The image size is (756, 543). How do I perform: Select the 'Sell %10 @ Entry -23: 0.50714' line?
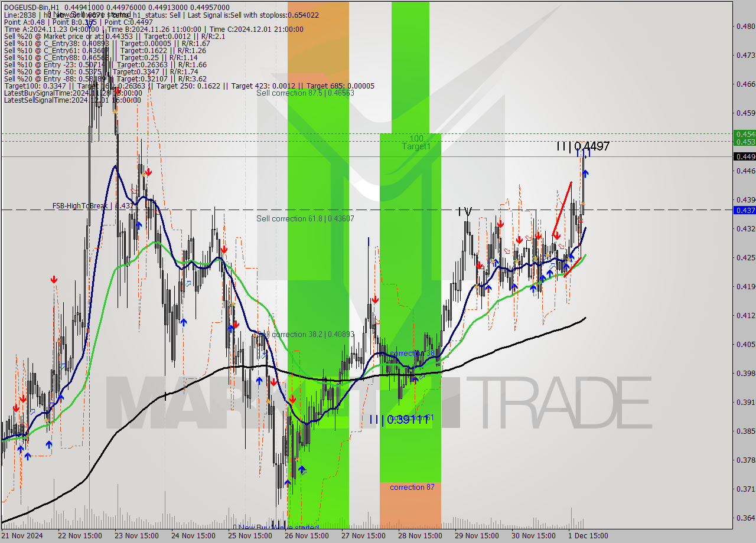(105, 65)
